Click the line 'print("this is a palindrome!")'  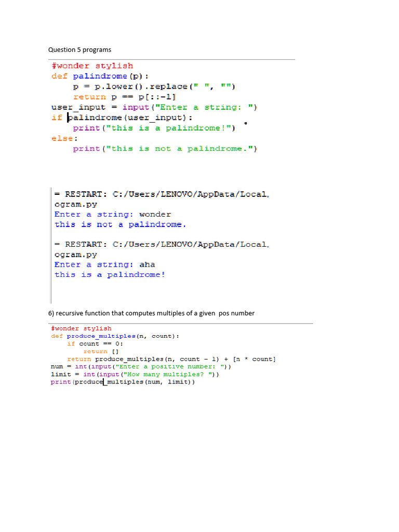point(154,128)
